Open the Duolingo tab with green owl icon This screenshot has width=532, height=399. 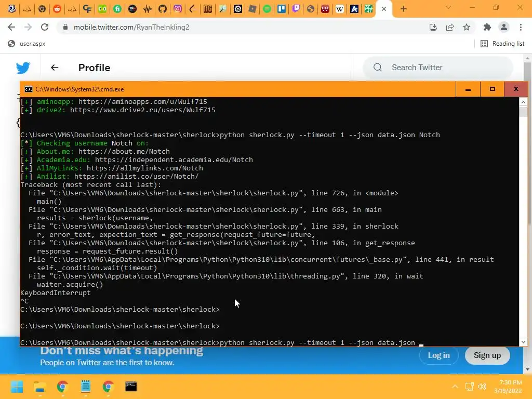click(x=102, y=9)
